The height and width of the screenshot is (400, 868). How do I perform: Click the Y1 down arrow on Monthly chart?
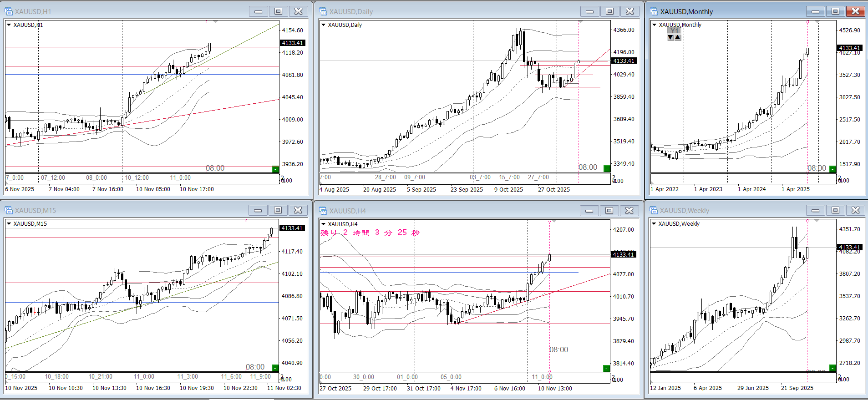point(670,37)
